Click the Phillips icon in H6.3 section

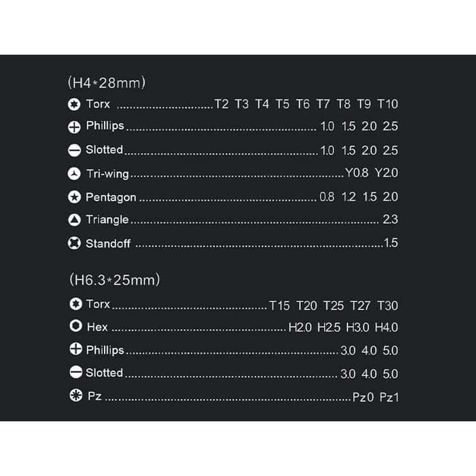[x=76, y=349]
